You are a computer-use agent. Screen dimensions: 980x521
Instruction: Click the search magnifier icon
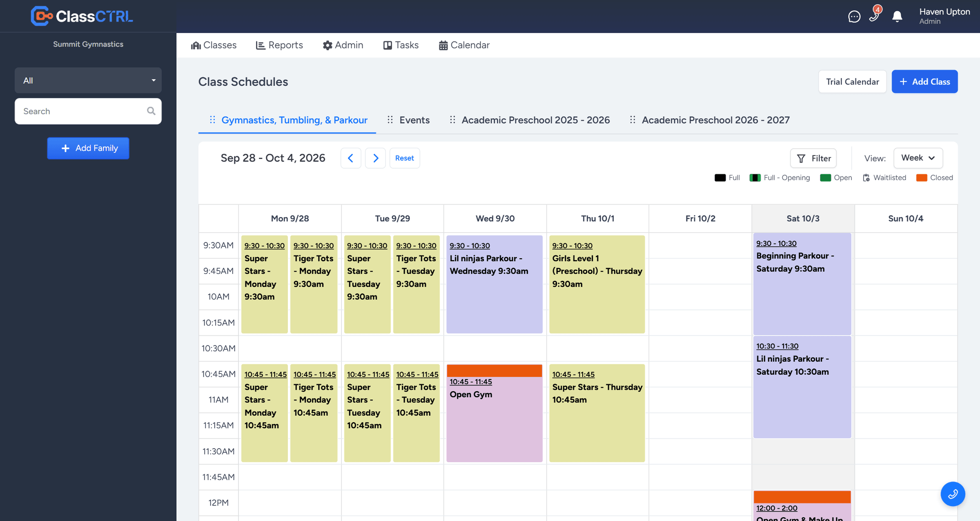tap(151, 111)
